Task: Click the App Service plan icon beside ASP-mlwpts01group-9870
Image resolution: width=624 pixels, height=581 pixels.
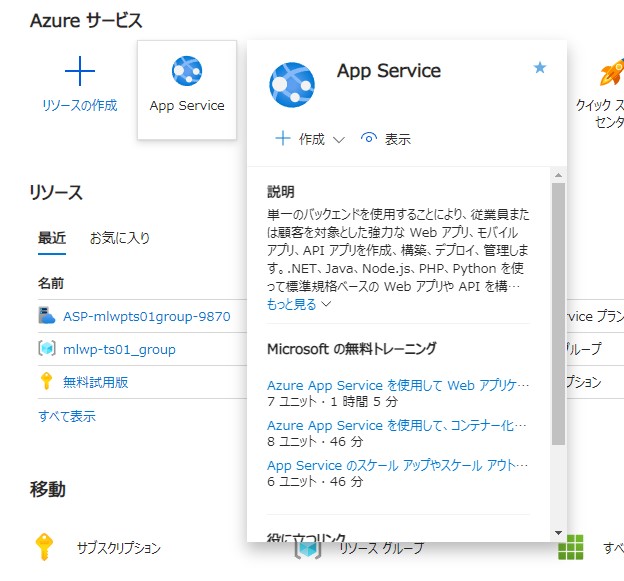Action: [47, 316]
